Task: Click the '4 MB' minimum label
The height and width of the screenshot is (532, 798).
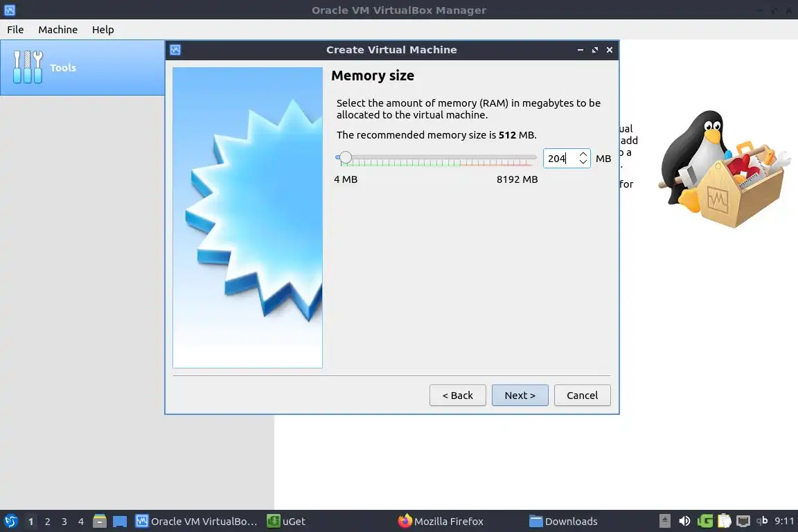Action: [x=346, y=179]
